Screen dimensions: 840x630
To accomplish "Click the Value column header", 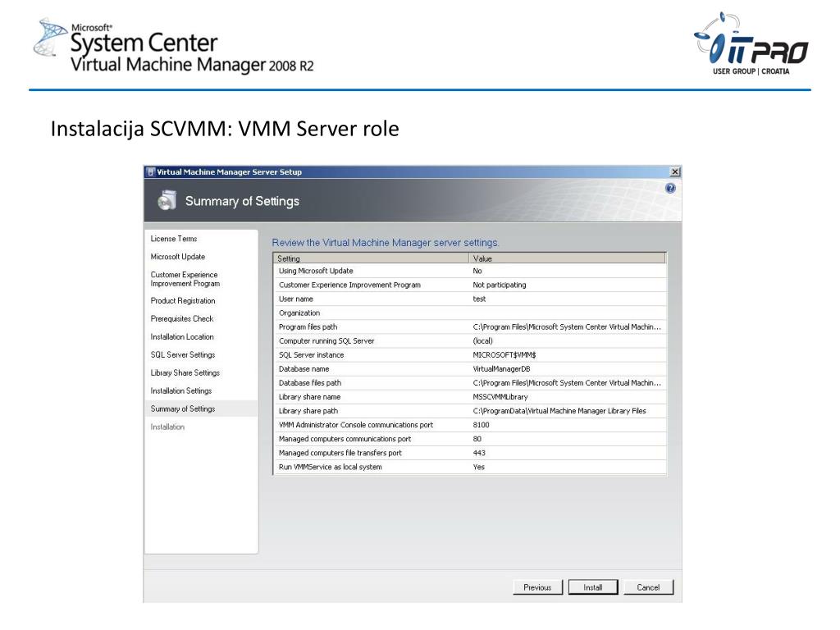I will [x=568, y=258].
